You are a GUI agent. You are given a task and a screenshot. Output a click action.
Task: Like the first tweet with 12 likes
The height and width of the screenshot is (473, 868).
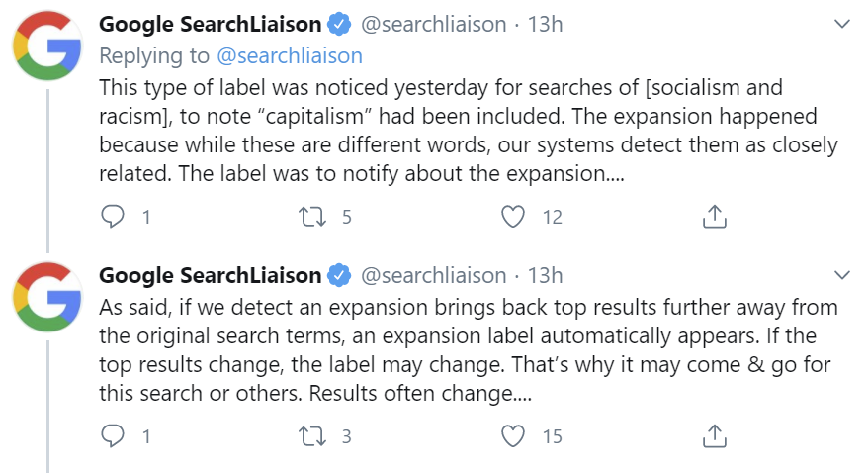(x=513, y=216)
